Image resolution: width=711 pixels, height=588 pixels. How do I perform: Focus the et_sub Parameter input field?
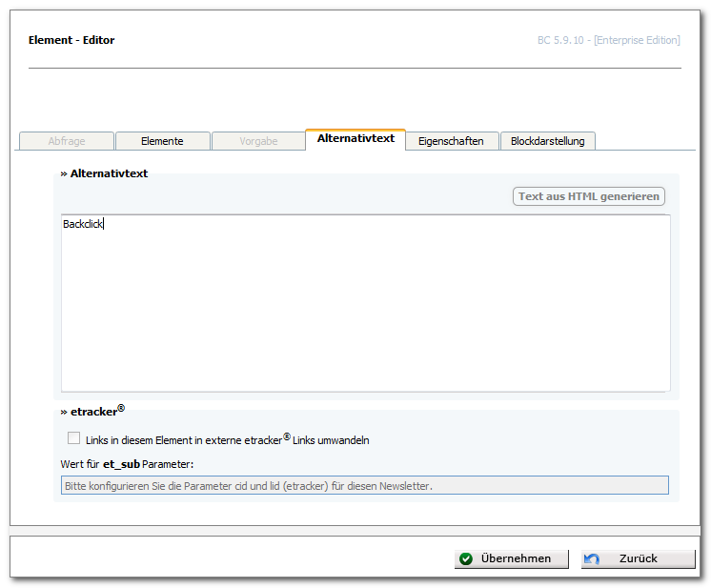(365, 485)
